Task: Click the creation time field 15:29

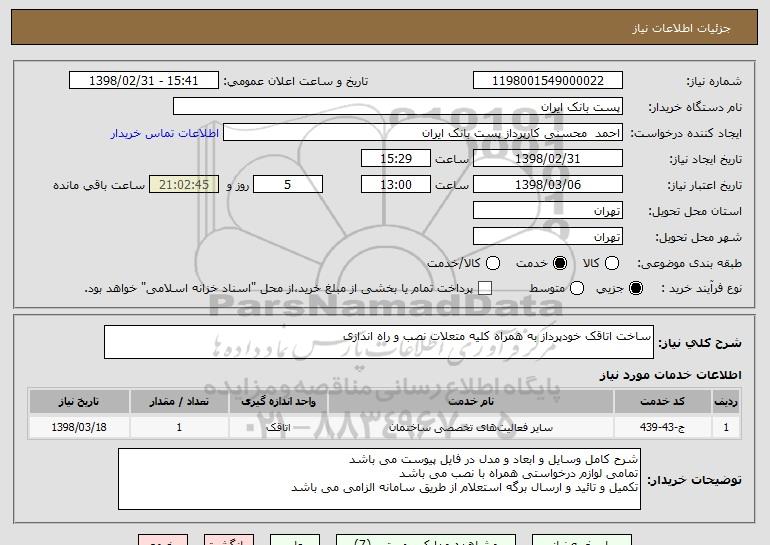Action: 396,159
